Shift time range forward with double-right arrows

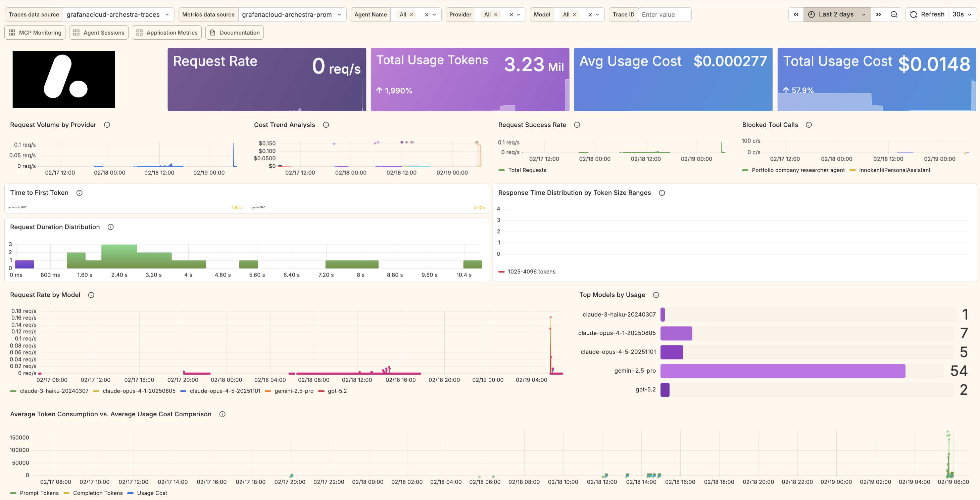tap(878, 14)
